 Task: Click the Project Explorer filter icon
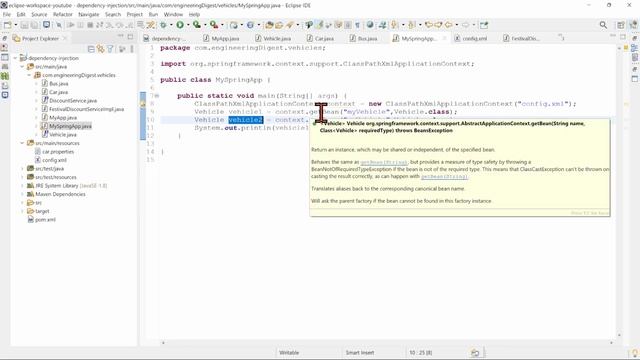click(x=110, y=49)
